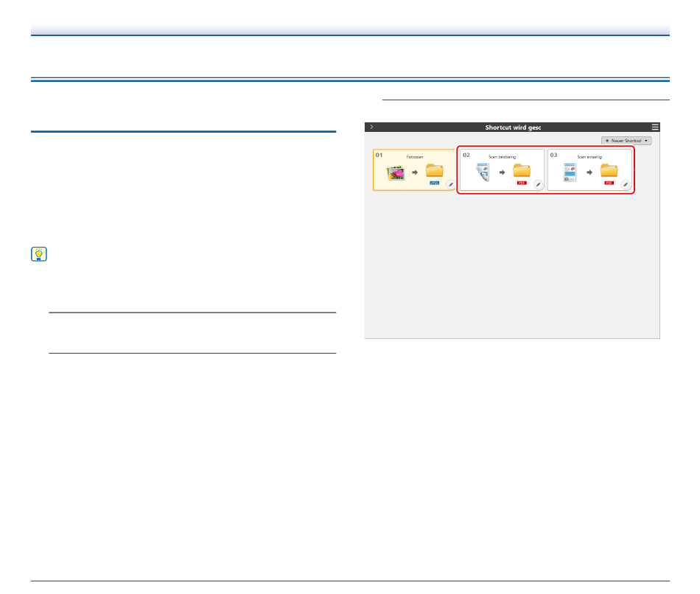Expand the side panel chevron arrow
700x594 pixels.
(371, 127)
